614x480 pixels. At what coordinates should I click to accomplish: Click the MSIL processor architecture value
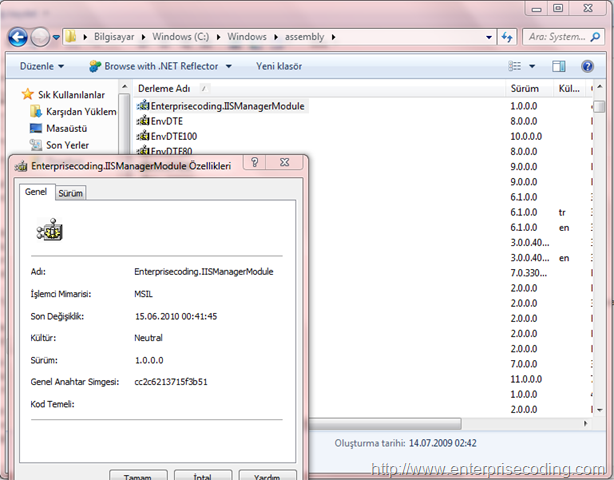143,294
